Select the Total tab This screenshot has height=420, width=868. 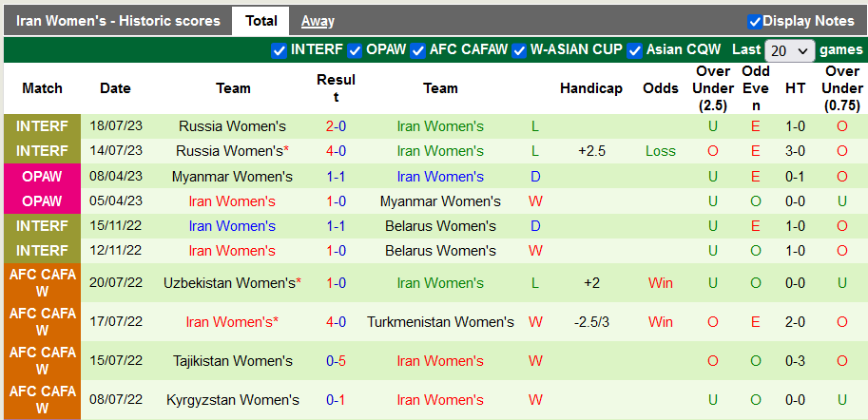pos(260,21)
